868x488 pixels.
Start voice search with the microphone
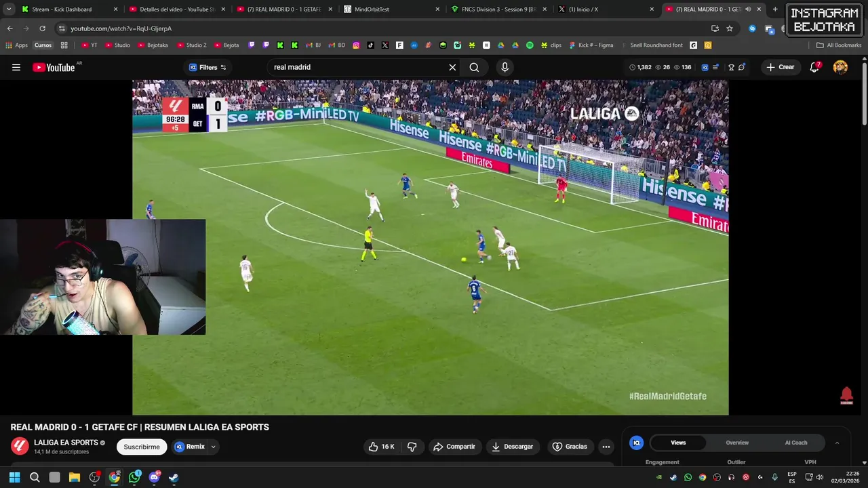(505, 67)
